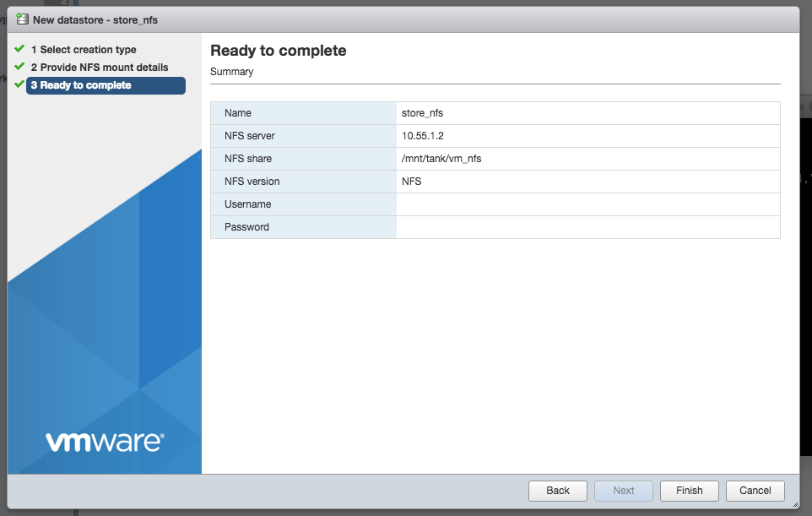Click the Ready to complete heading

pos(278,51)
